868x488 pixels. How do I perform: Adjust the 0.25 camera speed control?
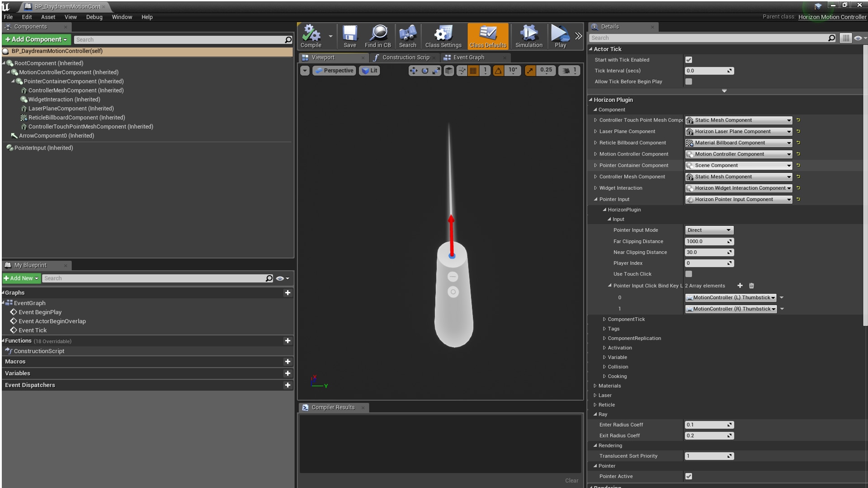click(x=546, y=70)
